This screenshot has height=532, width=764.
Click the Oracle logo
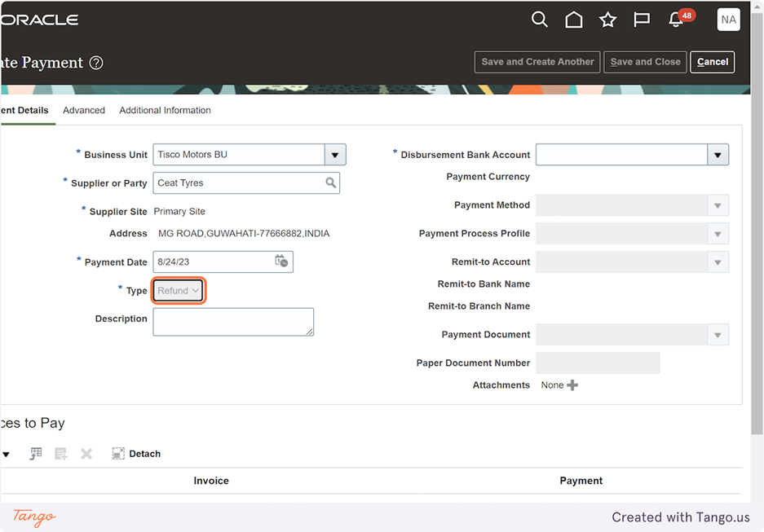click(x=40, y=20)
